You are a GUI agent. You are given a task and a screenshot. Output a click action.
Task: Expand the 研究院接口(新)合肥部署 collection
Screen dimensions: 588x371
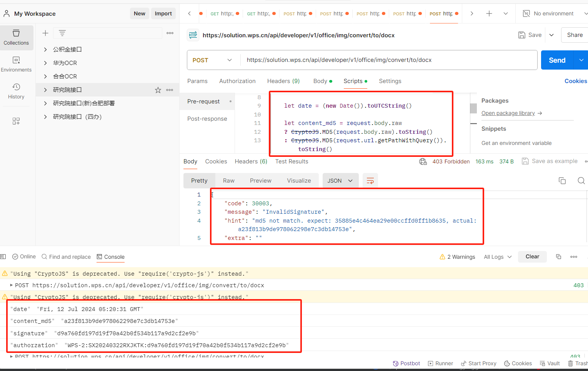coord(45,103)
